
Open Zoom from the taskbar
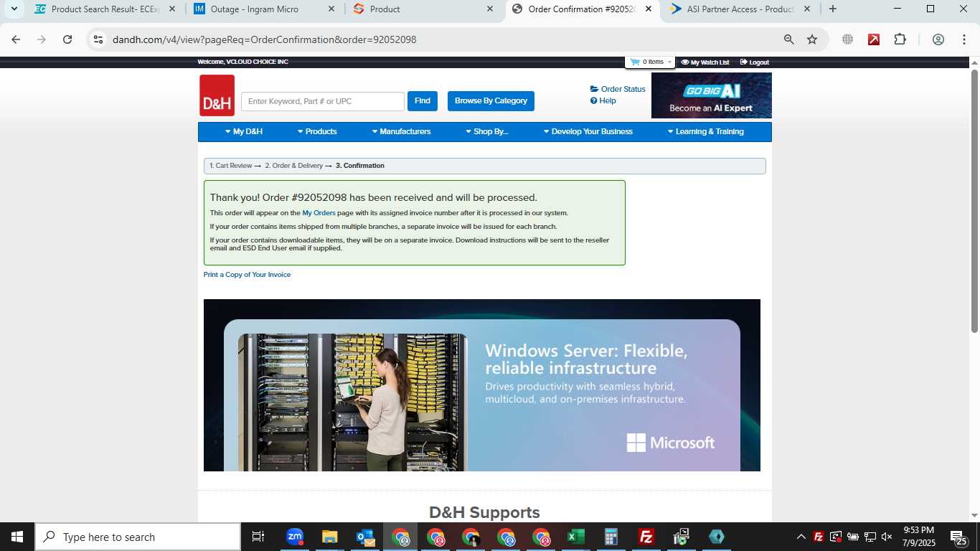pos(295,537)
